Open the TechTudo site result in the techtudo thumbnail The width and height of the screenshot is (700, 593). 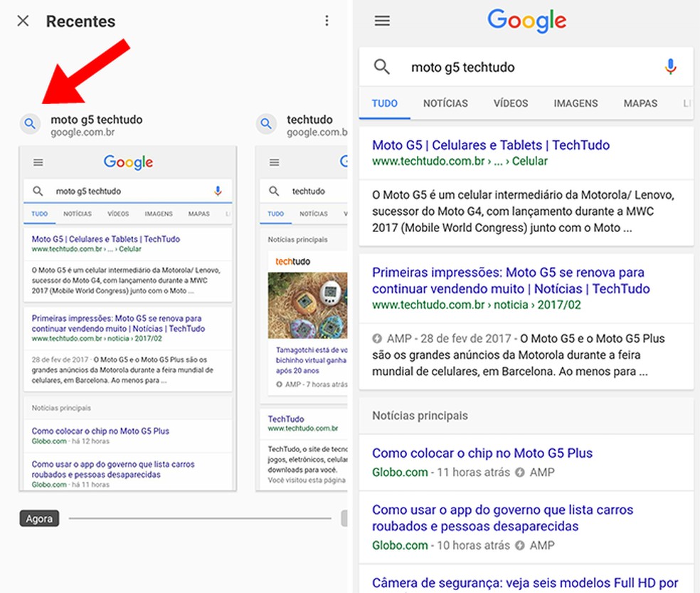286,419
